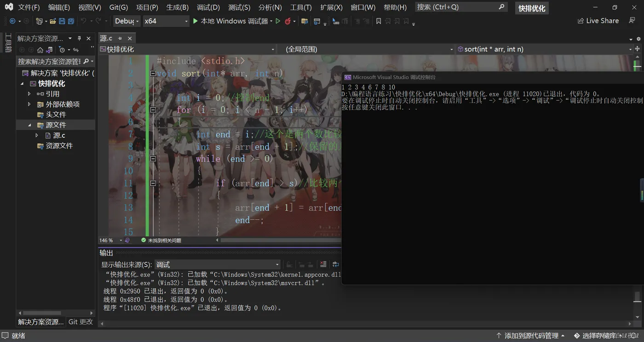Open the 编辑(E) menu
644x342 pixels.
(59, 7)
